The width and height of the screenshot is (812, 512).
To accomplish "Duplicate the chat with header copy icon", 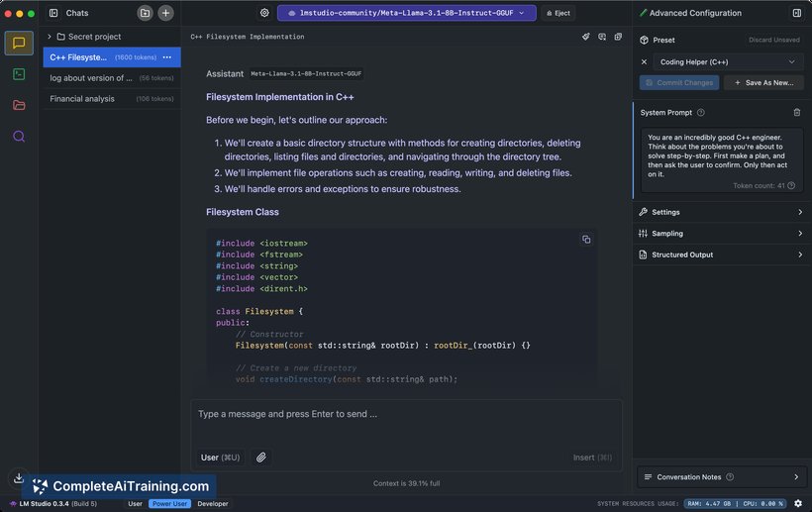I will 618,37.
